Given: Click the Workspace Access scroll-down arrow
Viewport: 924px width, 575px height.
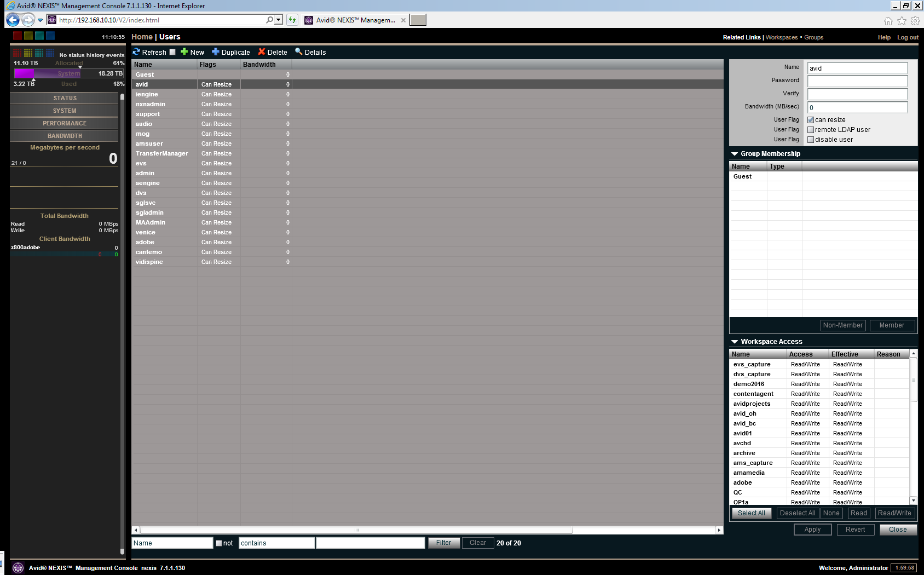Looking at the screenshot, I should pyautogui.click(x=913, y=501).
